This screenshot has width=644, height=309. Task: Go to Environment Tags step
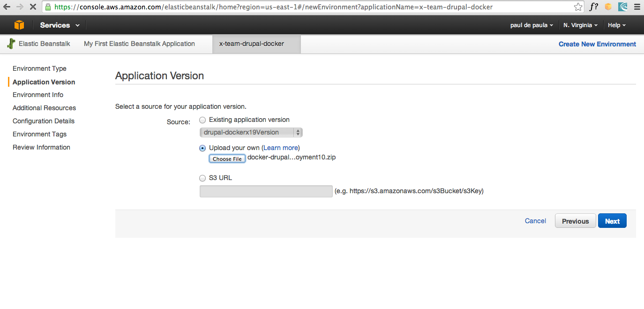tap(39, 134)
